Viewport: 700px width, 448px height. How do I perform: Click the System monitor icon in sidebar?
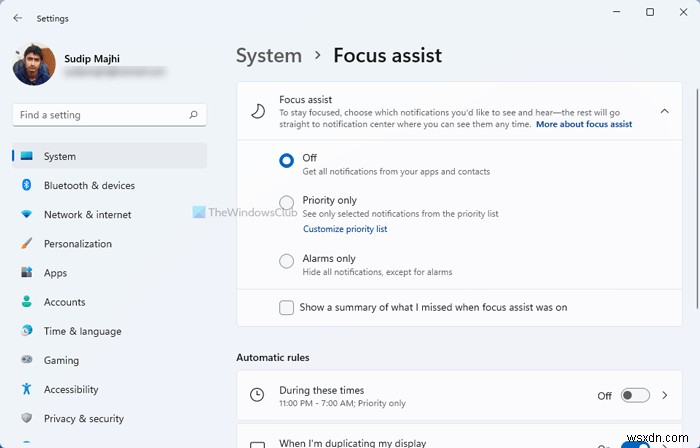tap(27, 156)
